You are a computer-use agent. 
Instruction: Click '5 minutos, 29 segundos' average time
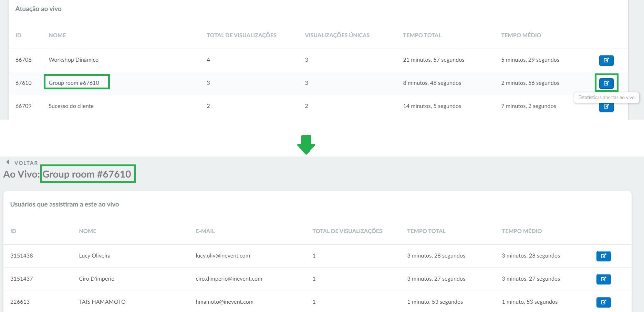tap(530, 60)
